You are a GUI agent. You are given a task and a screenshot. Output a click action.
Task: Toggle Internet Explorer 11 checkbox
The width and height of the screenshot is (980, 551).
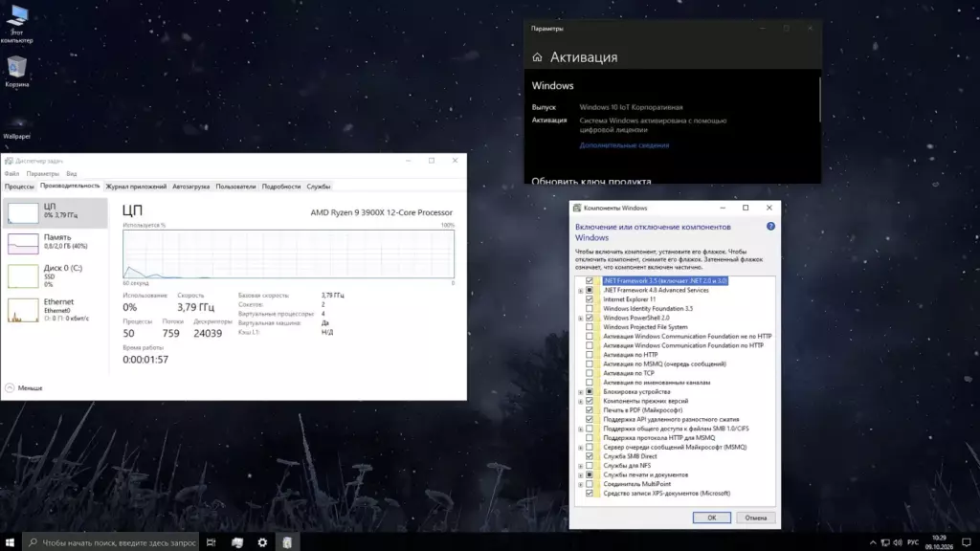[x=590, y=299]
